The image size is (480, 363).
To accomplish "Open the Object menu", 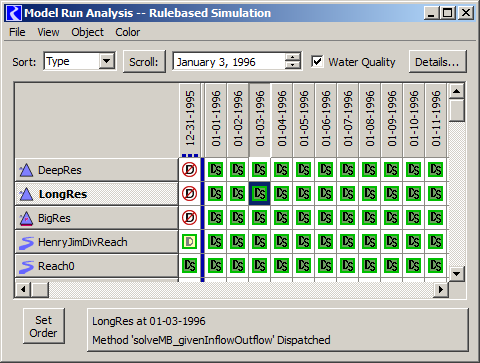I will tap(87, 32).
